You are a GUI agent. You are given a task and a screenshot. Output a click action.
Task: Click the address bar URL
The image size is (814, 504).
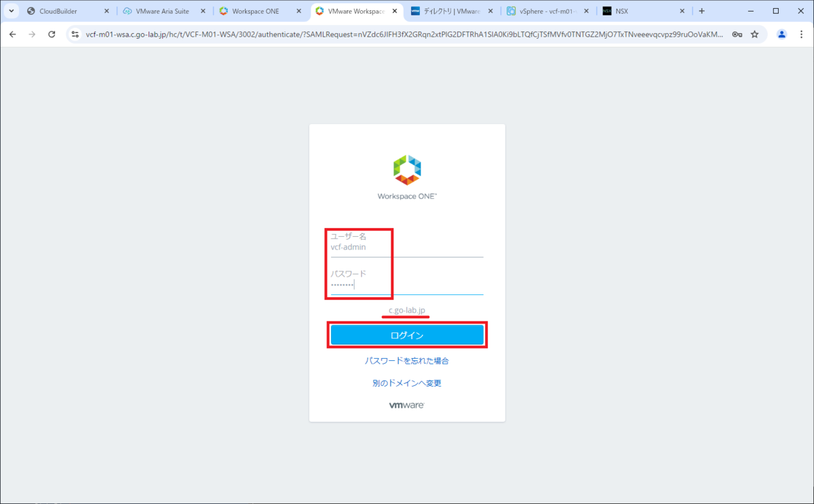[x=404, y=34]
